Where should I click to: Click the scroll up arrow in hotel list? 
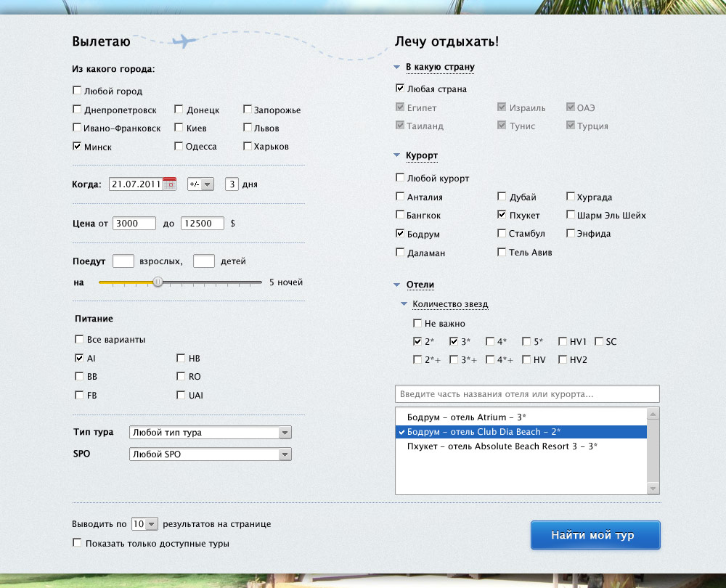coord(653,414)
